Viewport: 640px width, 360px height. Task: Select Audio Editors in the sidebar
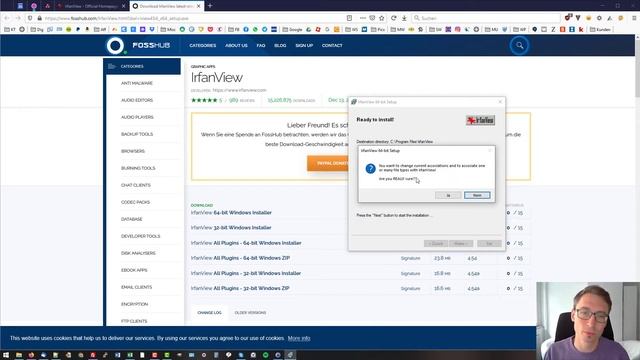pyautogui.click(x=137, y=100)
